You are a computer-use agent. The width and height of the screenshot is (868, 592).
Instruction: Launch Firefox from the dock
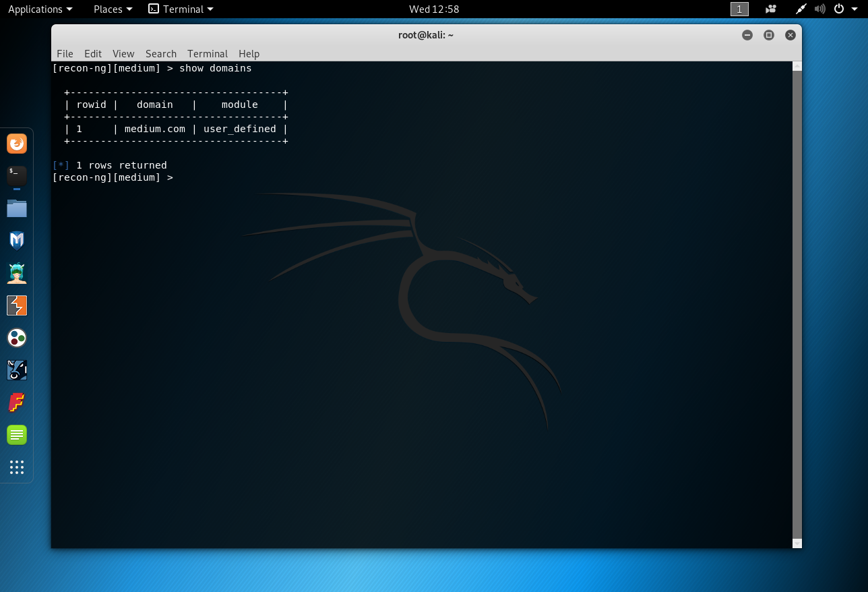pos(17,144)
